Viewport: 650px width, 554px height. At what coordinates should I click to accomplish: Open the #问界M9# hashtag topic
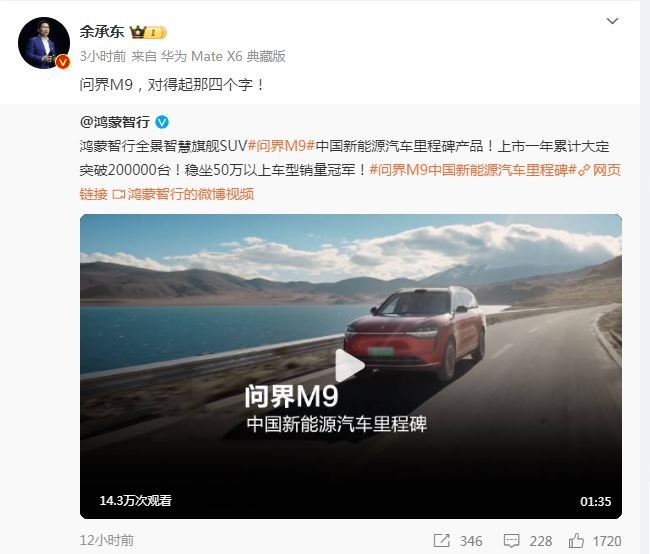point(281,146)
